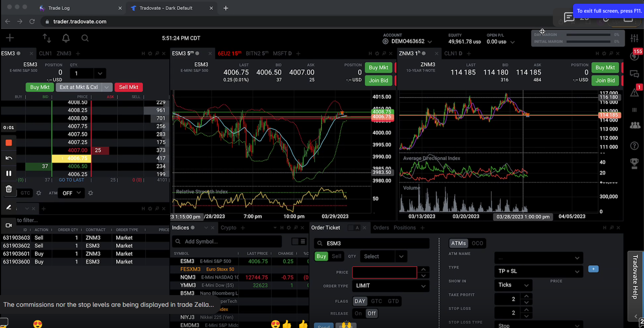Open the Order Type LIMIT dropdown
Screen dimensions: 644x328
[x=390, y=286]
